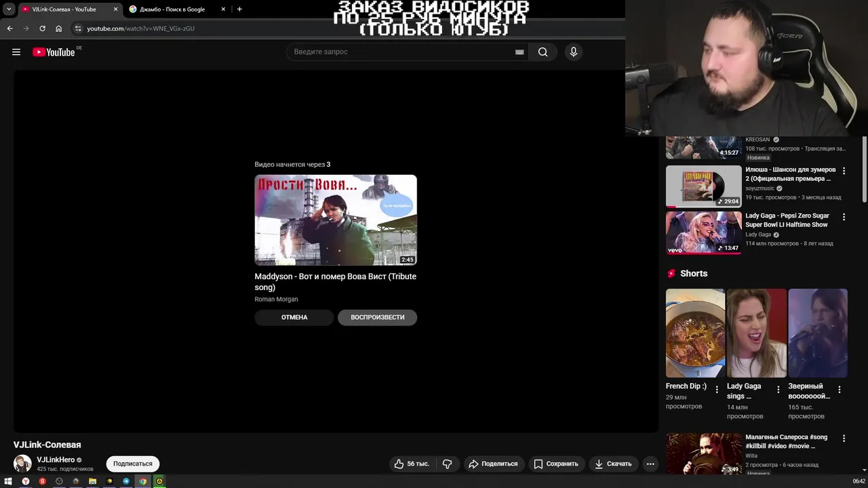Open Lady Gaga sings short thumbnail
Image resolution: width=868 pixels, height=488 pixels.
click(757, 333)
